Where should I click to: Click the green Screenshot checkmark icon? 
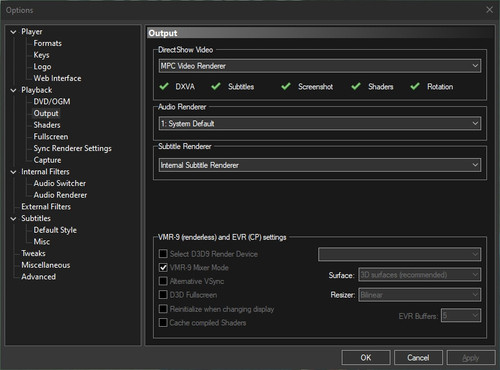point(286,86)
